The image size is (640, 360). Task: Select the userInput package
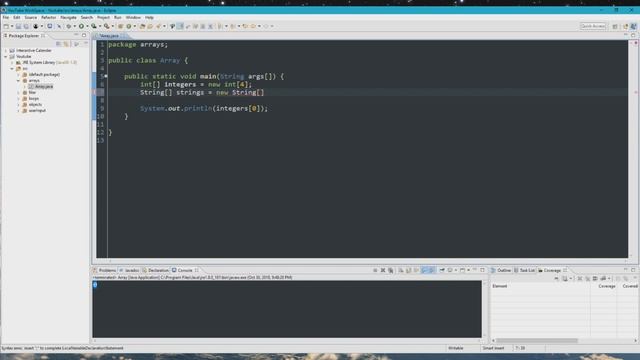click(x=34, y=111)
